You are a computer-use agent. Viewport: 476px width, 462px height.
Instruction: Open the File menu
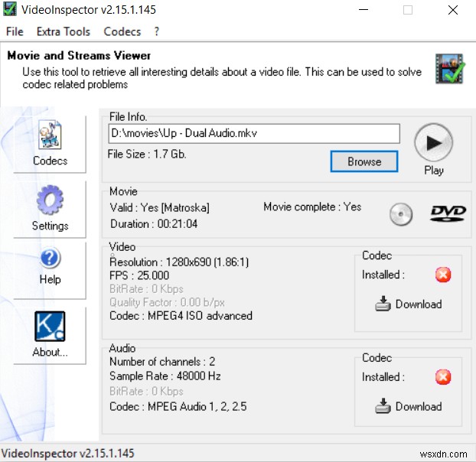[x=15, y=31]
